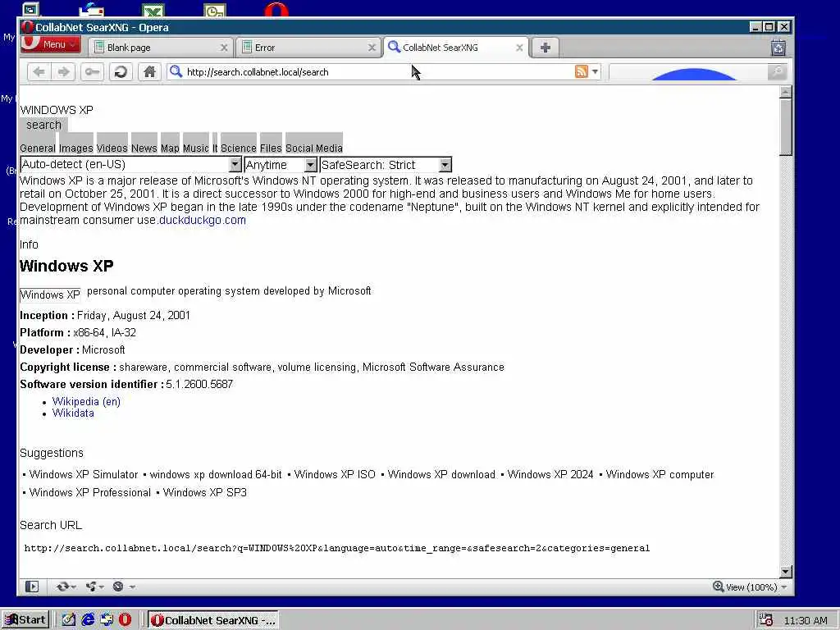Reload the current page

(121, 72)
